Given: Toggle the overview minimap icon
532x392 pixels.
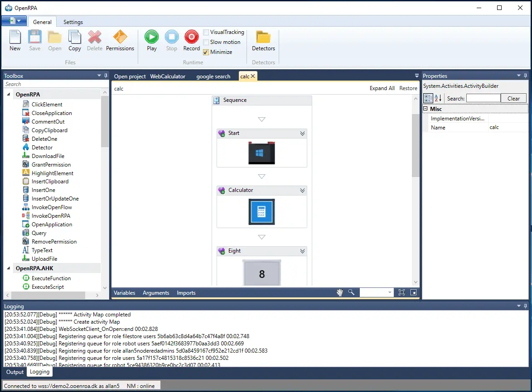Looking at the screenshot, I should click(x=414, y=292).
